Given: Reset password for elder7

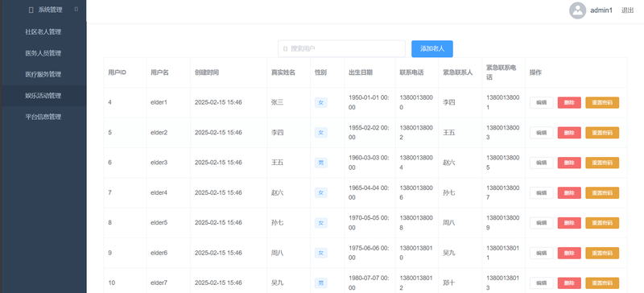Looking at the screenshot, I should [x=602, y=283].
